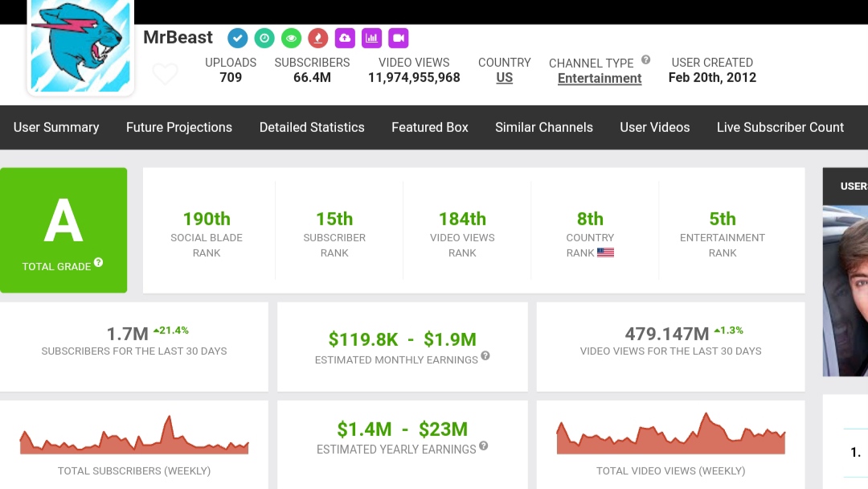Click the teal clock badge icon

click(264, 38)
